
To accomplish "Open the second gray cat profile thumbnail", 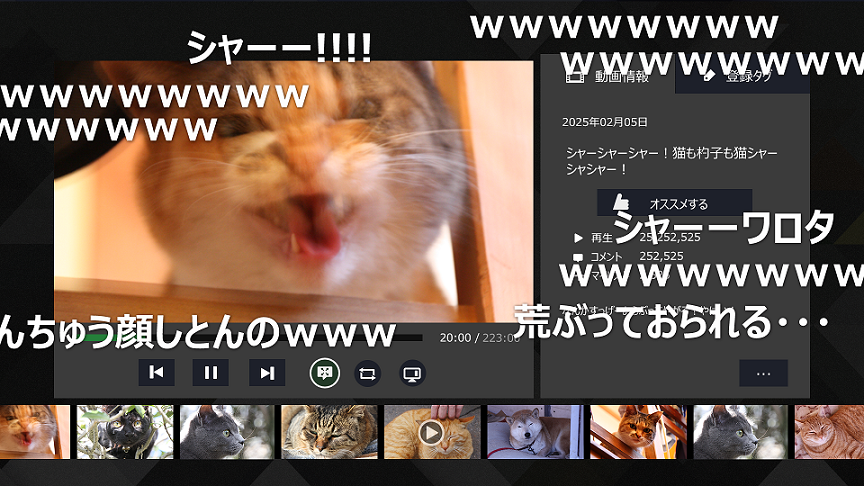I will point(741,432).
